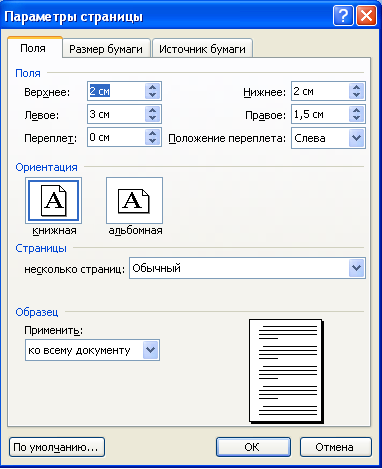The height and width of the screenshot is (469, 382).
Task: Decrease the Правое margin with down arrow
Action: pyautogui.click(x=357, y=118)
